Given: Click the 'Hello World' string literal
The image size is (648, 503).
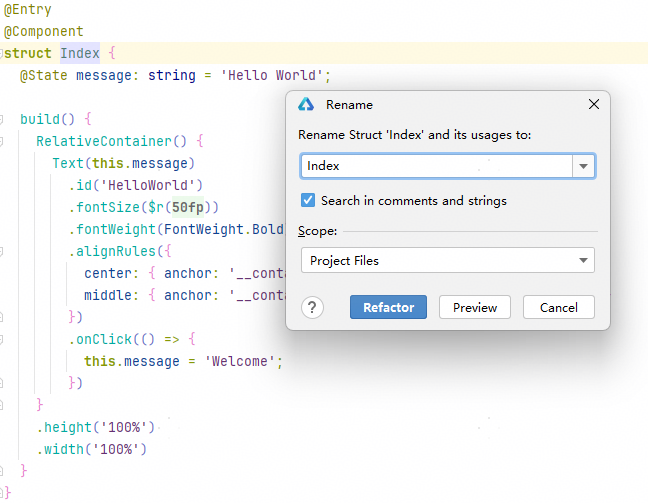Looking at the screenshot, I should 275,75.
